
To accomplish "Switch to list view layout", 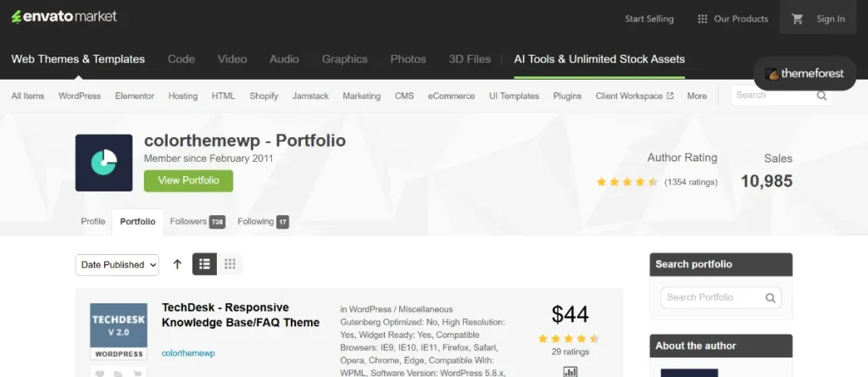I will pyautogui.click(x=204, y=264).
